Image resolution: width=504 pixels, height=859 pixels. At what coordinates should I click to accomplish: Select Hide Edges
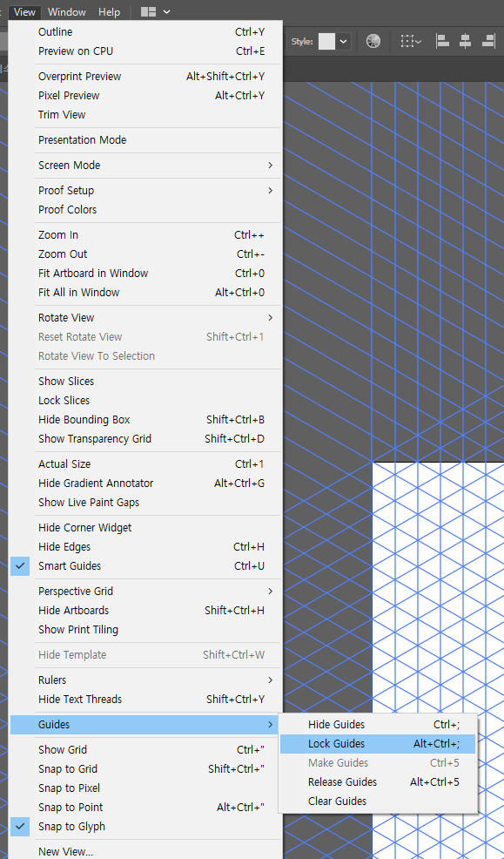146,547
